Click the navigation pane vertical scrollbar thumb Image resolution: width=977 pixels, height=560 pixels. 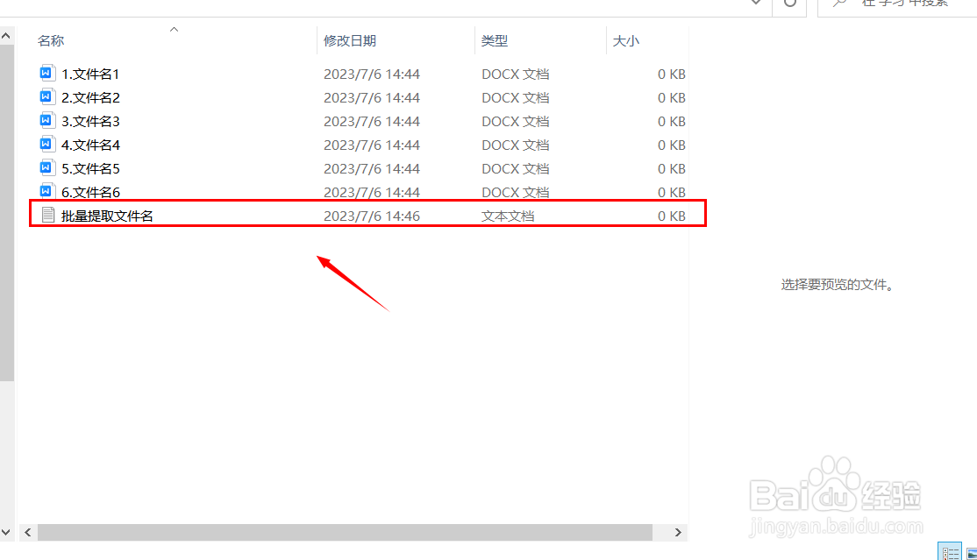click(x=6, y=212)
